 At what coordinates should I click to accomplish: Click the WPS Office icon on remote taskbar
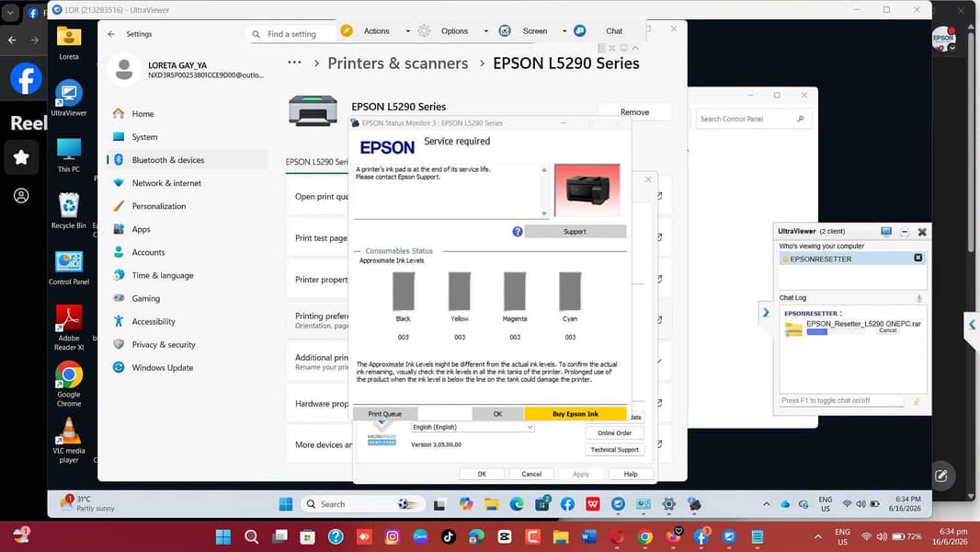592,504
